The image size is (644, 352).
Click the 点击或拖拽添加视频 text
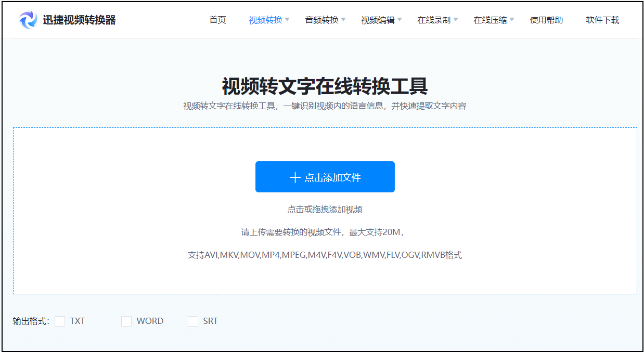click(x=325, y=210)
